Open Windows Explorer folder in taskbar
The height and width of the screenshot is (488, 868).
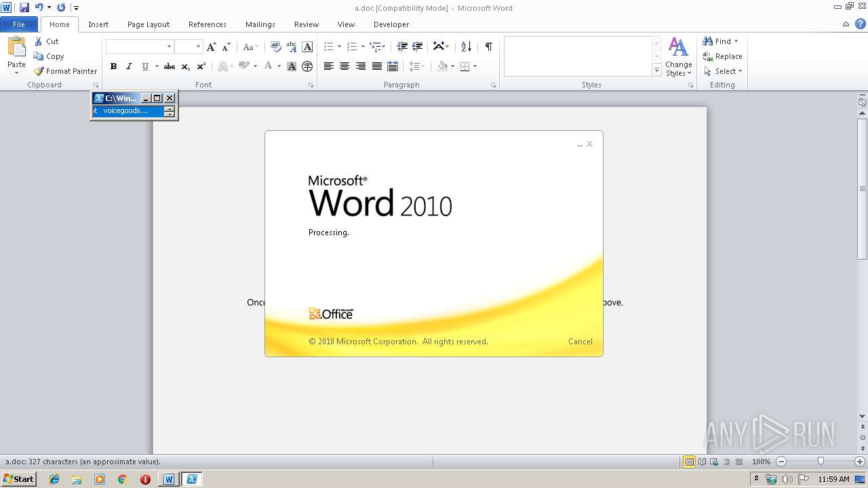click(77, 479)
